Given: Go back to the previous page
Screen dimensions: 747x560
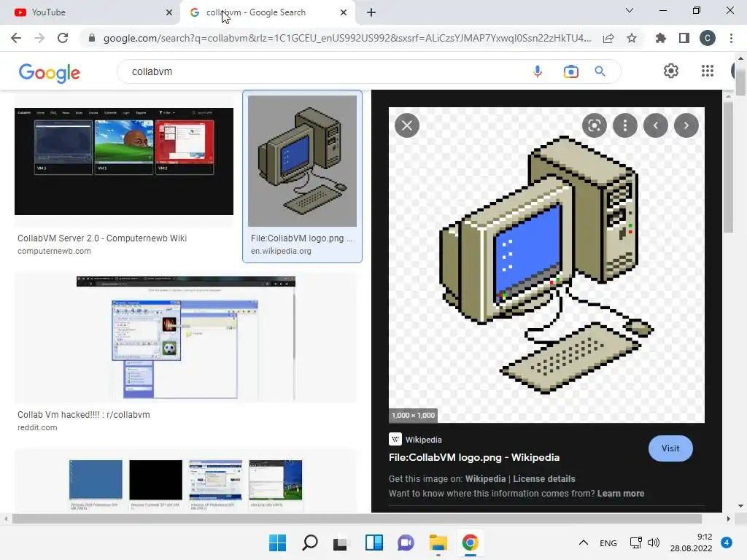Looking at the screenshot, I should [16, 38].
